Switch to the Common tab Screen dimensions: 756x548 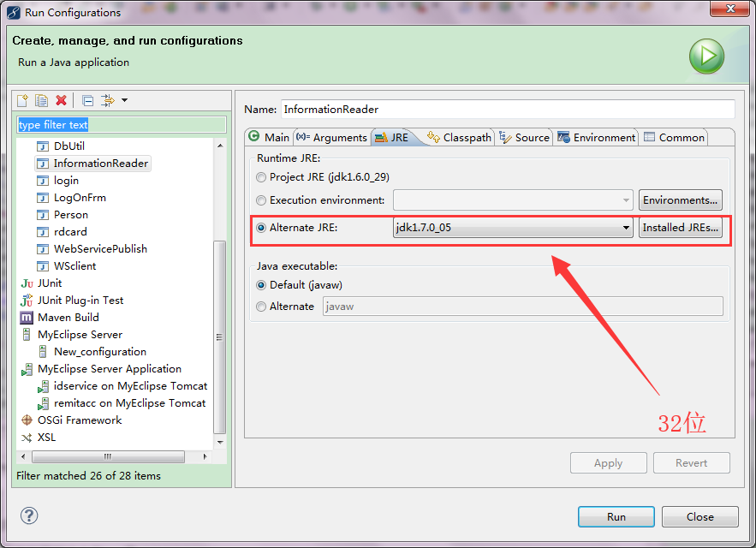click(675, 138)
